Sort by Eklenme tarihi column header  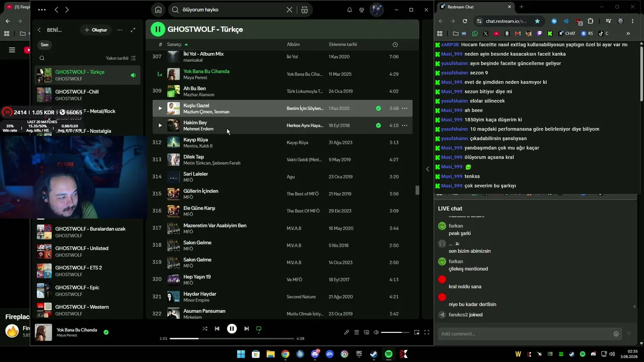(343, 45)
